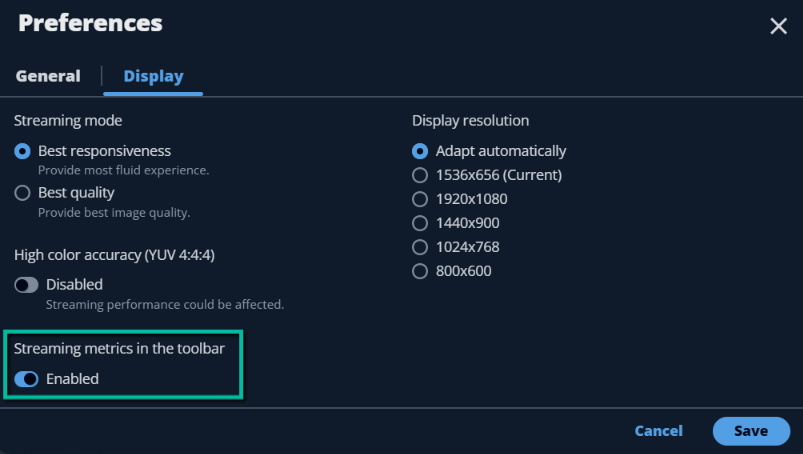This screenshot has width=803, height=454.
Task: Save the preferences
Action: tap(751, 431)
